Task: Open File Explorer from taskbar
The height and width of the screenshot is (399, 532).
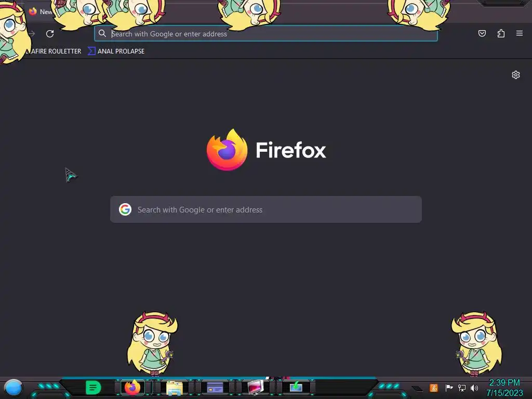Action: coord(175,388)
